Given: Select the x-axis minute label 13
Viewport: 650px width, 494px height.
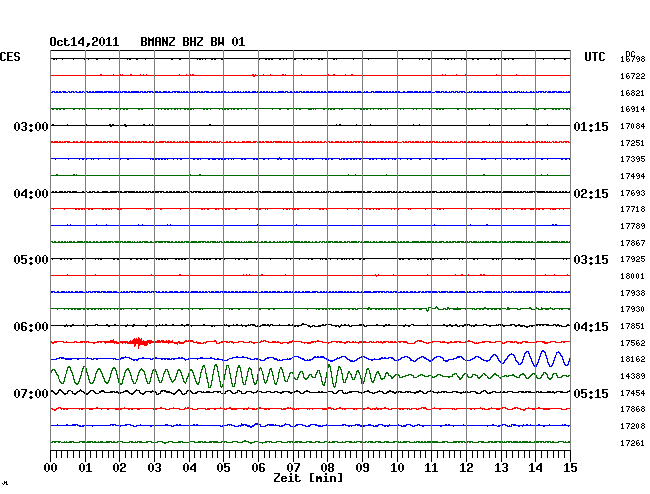Looking at the screenshot, I should click(x=501, y=468).
